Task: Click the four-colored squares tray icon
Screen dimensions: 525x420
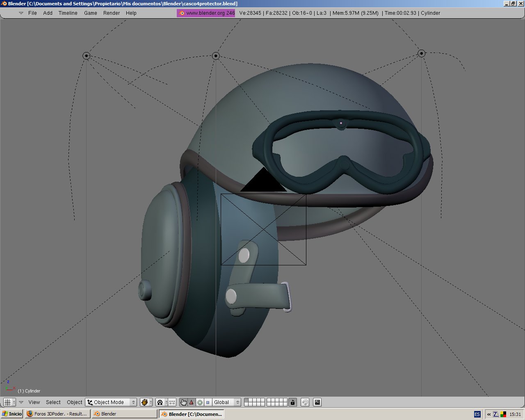Action: coord(503,414)
